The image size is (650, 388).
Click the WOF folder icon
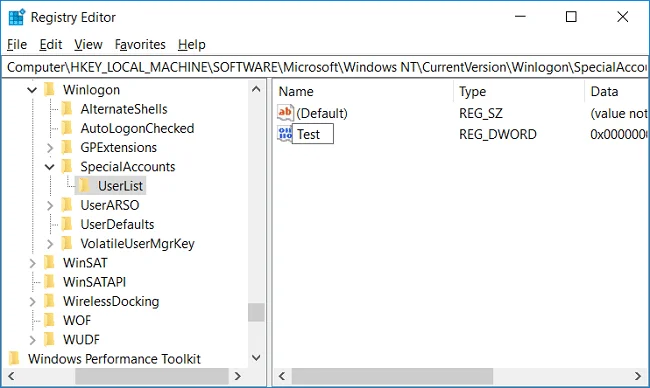click(49, 320)
